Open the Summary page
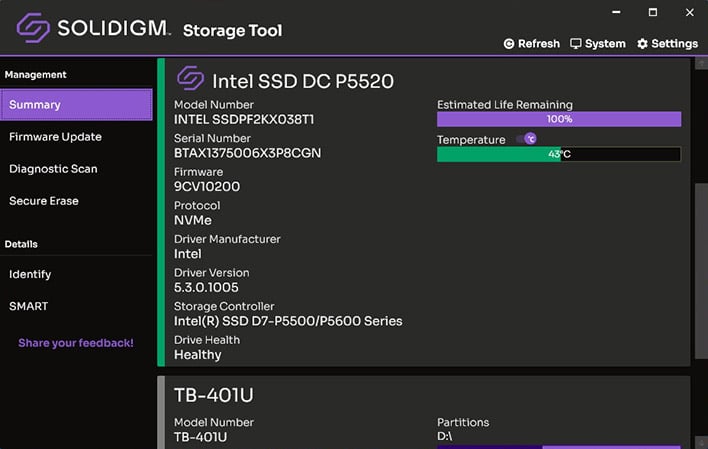 point(76,105)
